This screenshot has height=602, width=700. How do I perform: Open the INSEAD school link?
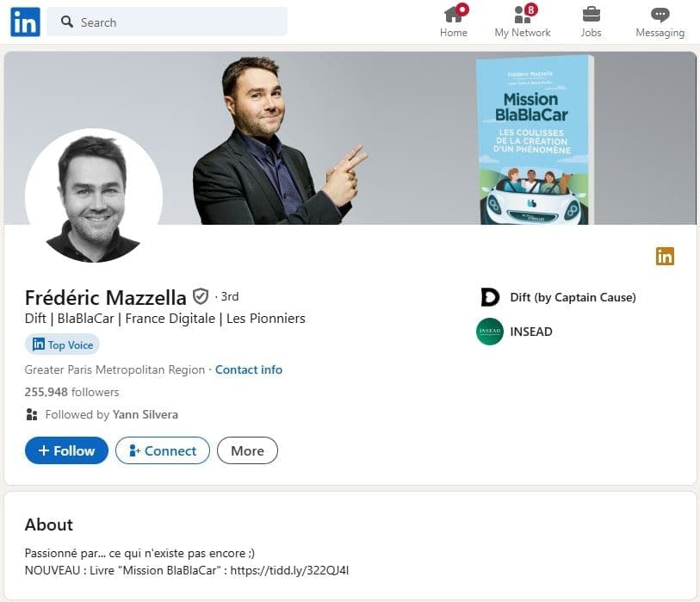coord(531,332)
